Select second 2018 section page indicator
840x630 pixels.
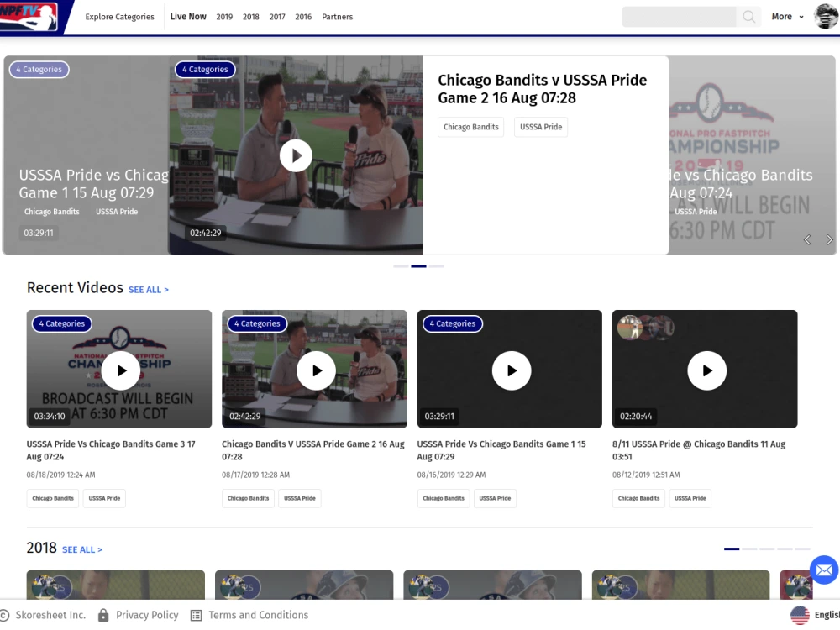point(749,549)
